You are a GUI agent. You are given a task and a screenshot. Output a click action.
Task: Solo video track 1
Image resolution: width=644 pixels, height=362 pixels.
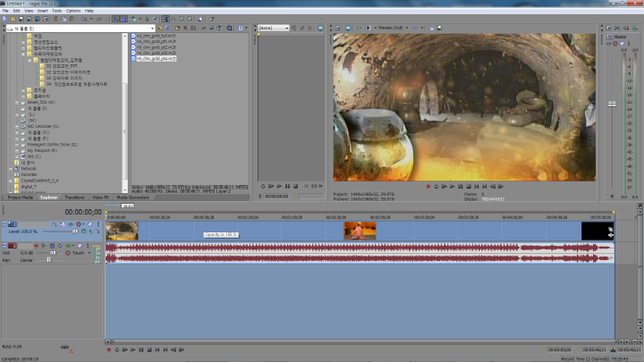(98, 224)
